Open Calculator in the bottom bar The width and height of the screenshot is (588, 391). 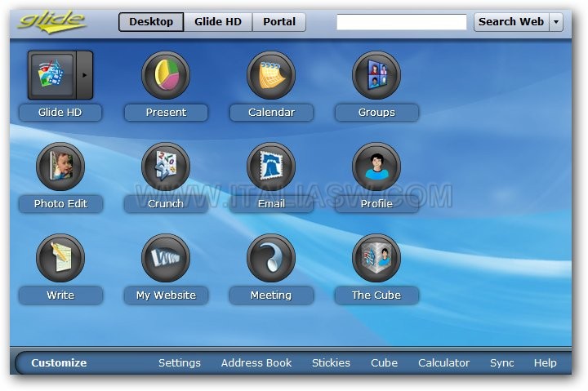[443, 363]
